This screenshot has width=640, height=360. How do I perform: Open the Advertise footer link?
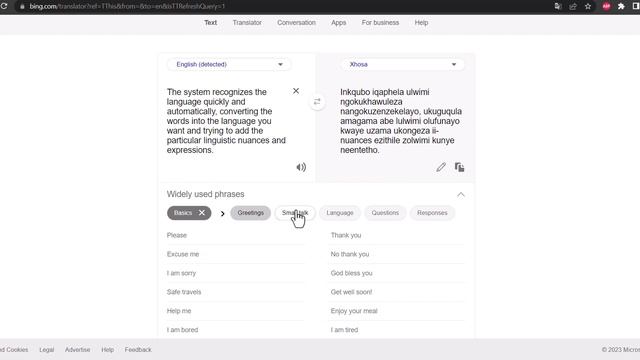coord(78,350)
